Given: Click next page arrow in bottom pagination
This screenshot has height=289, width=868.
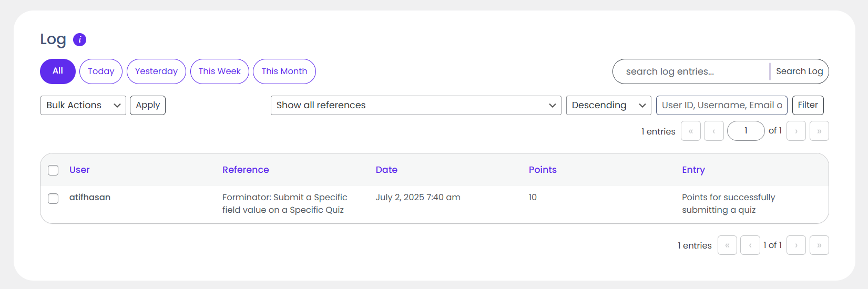Looking at the screenshot, I should 796,245.
